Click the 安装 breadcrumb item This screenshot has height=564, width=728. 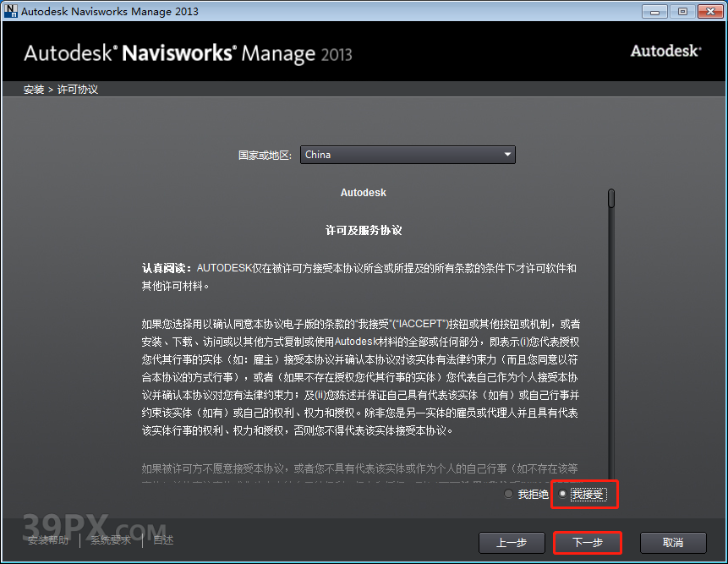pyautogui.click(x=33, y=88)
